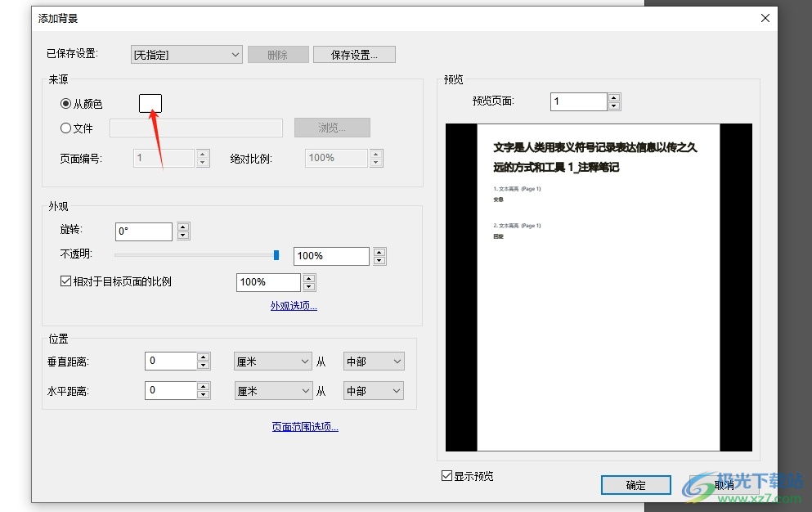Click the file path input field

(x=196, y=128)
